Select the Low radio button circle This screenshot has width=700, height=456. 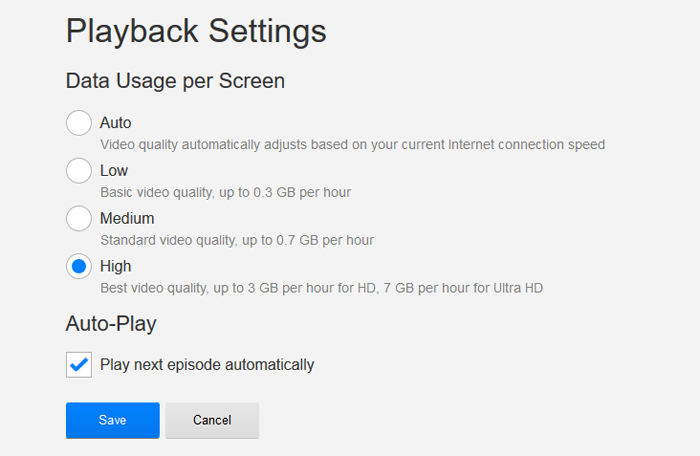[79, 171]
